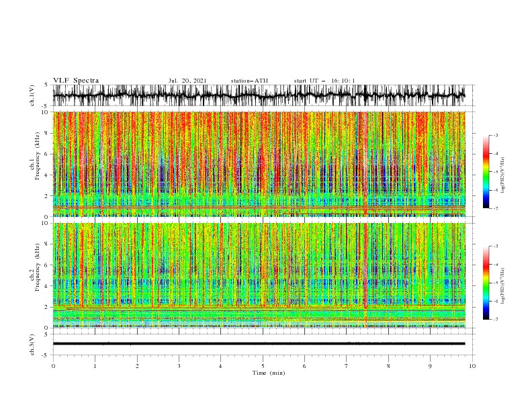Click the "-3" tick on ch.2 color bar
The image size is (532, 411).
tap(496, 246)
